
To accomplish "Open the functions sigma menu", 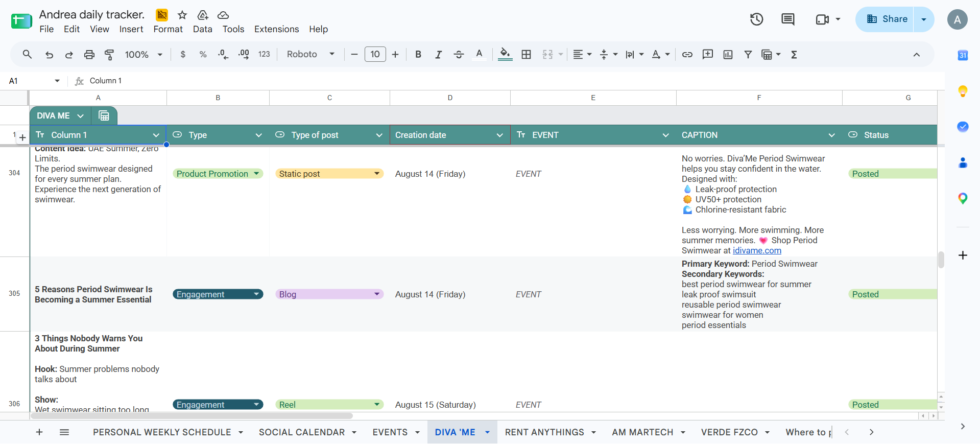I will tap(794, 54).
